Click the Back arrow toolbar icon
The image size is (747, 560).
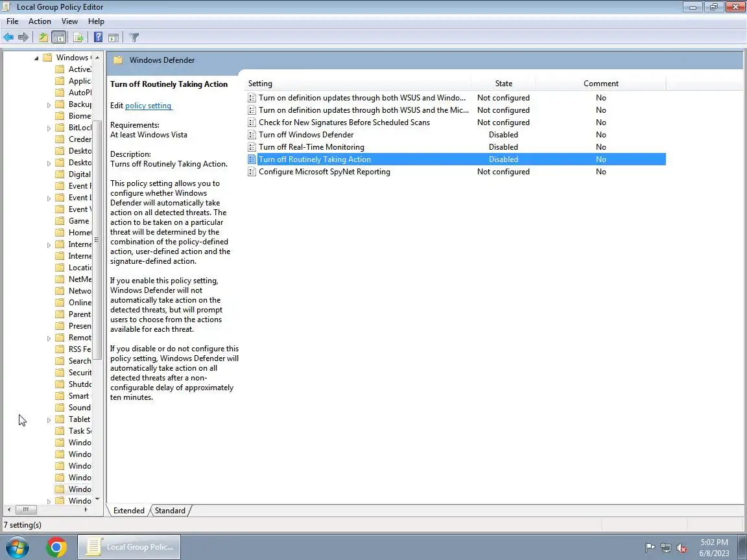click(8, 37)
